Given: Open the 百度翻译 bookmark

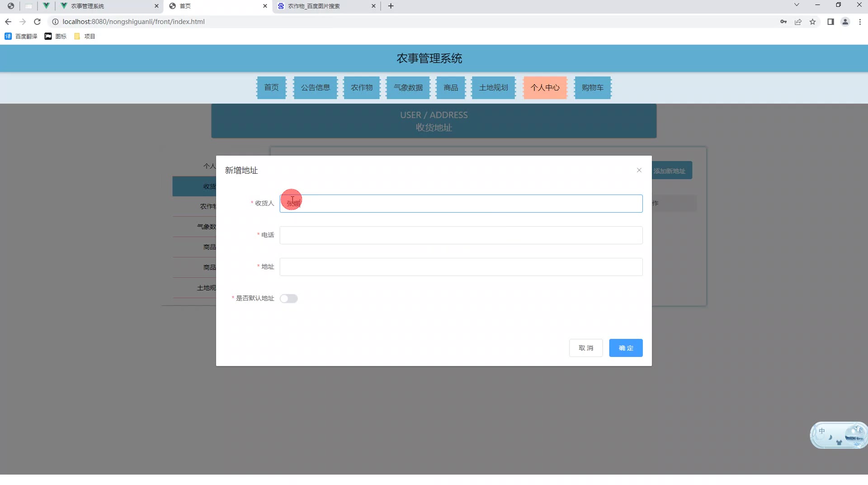Looking at the screenshot, I should (21, 36).
